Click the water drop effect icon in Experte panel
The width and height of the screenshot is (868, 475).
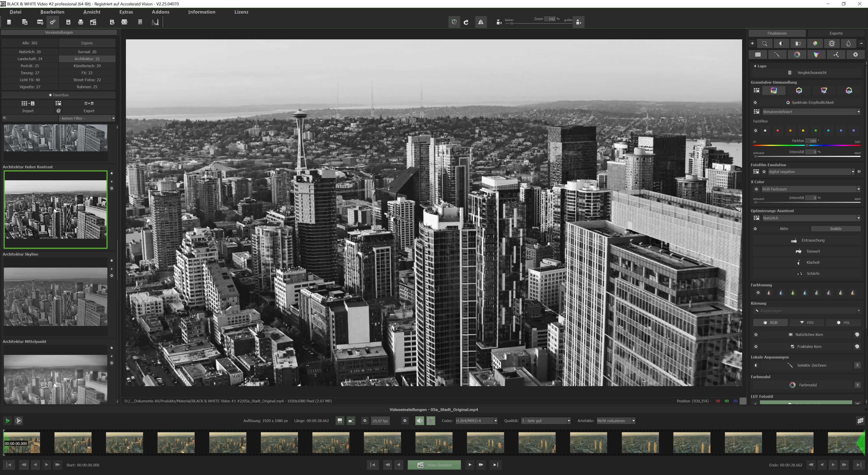849,43
